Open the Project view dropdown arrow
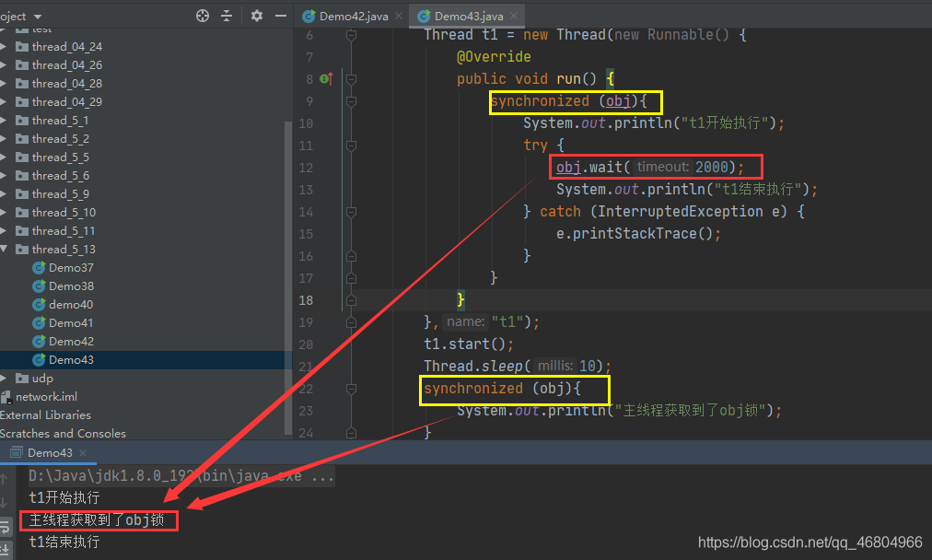The image size is (932, 560). click(38, 17)
